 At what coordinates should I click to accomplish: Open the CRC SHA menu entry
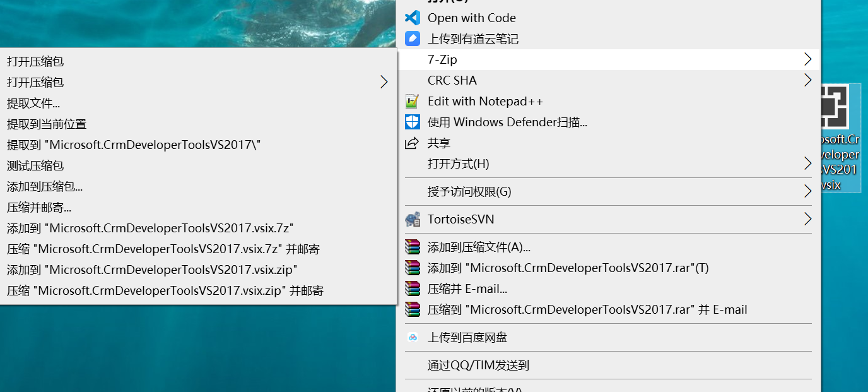coord(609,80)
